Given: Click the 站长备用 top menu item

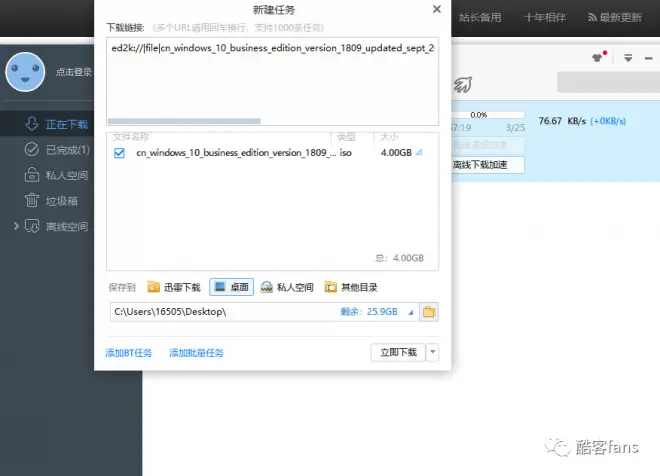Looking at the screenshot, I should click(x=480, y=17).
